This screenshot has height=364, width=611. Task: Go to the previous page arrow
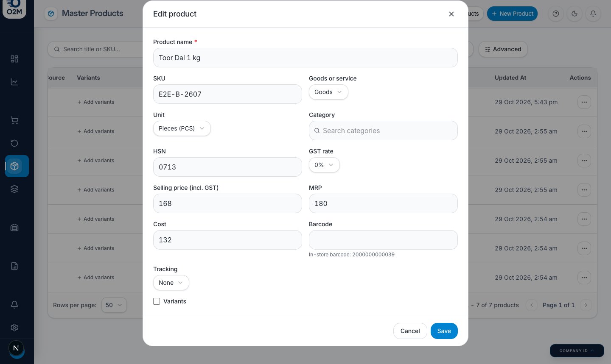(x=532, y=305)
